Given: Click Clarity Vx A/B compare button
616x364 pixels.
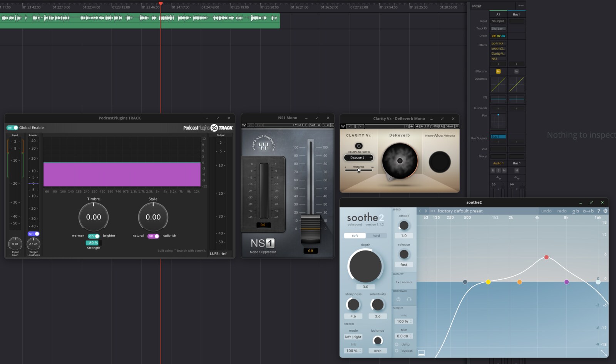Looking at the screenshot, I should 425,126.
